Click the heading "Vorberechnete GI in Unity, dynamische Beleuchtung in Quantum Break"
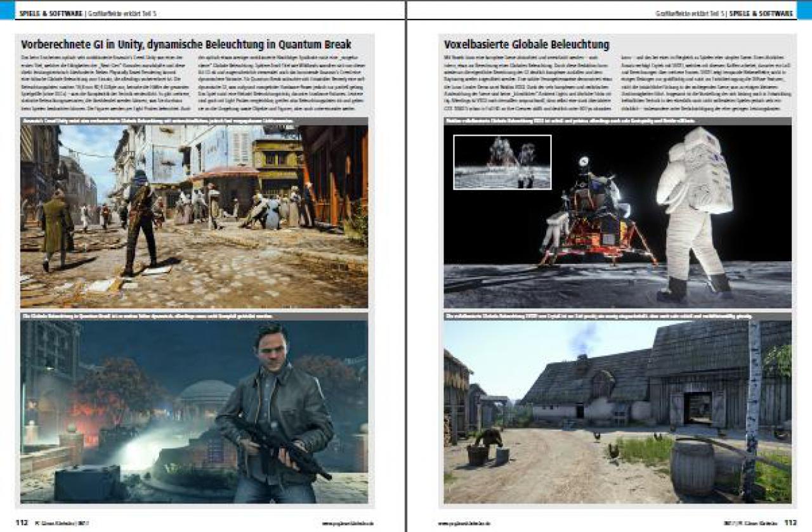The image size is (812, 532). tap(186, 44)
